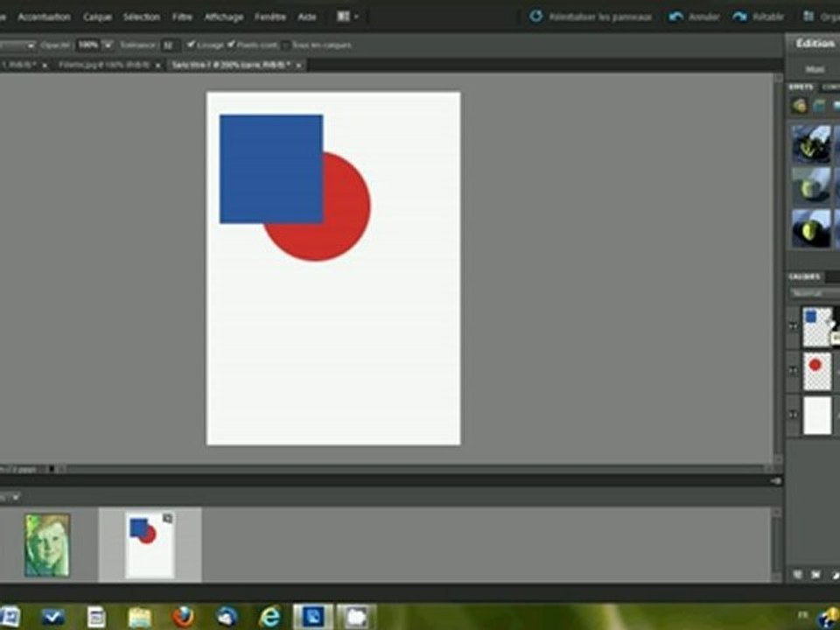The height and width of the screenshot is (630, 840).
Task: Click the new layer icon in Calques footer
Action: click(797, 574)
